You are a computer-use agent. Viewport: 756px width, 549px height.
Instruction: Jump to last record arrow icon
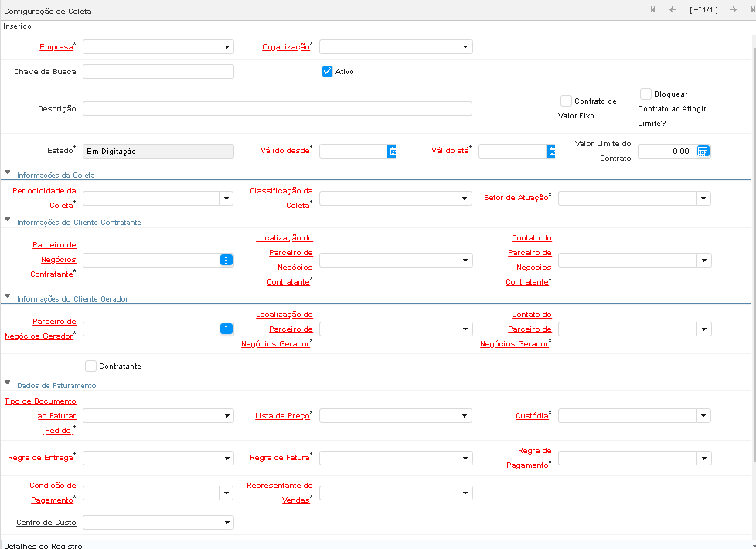click(x=750, y=9)
